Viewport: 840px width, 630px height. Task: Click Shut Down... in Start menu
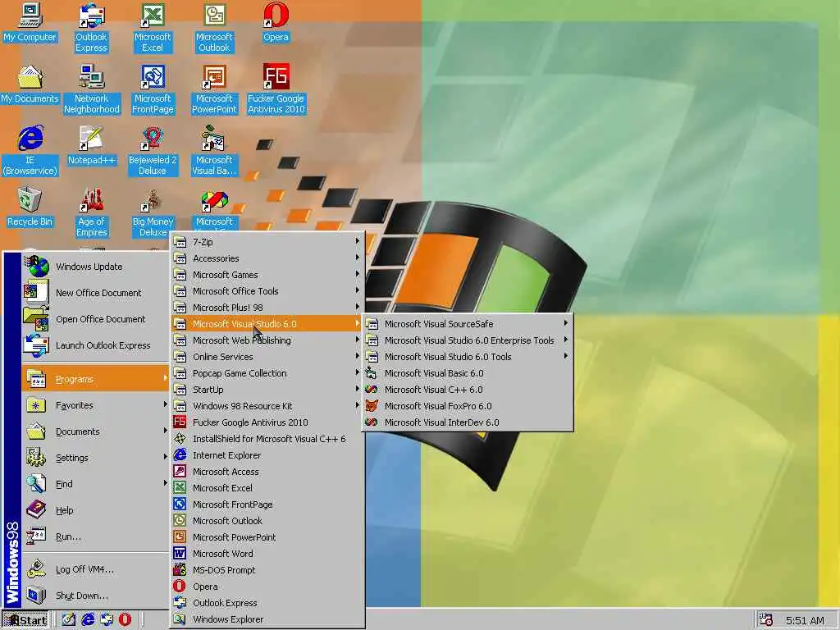click(x=95, y=596)
